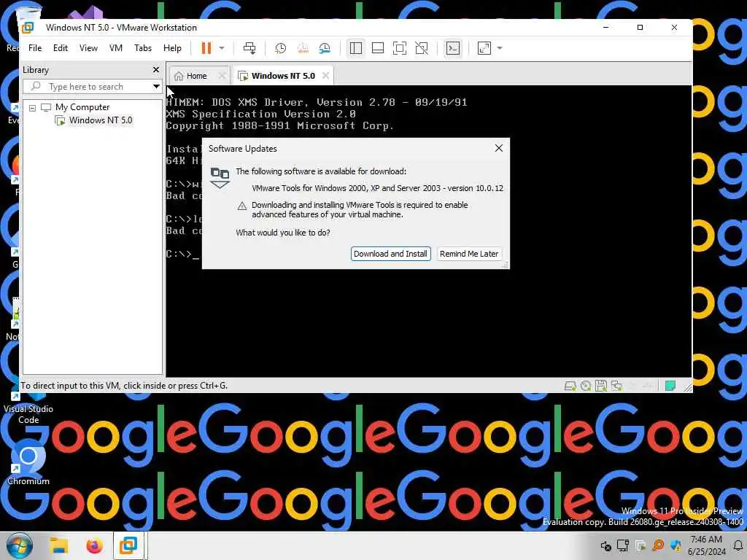Pause the VM with the orange pause icon
Screen dimensions: 747x560
206,48
